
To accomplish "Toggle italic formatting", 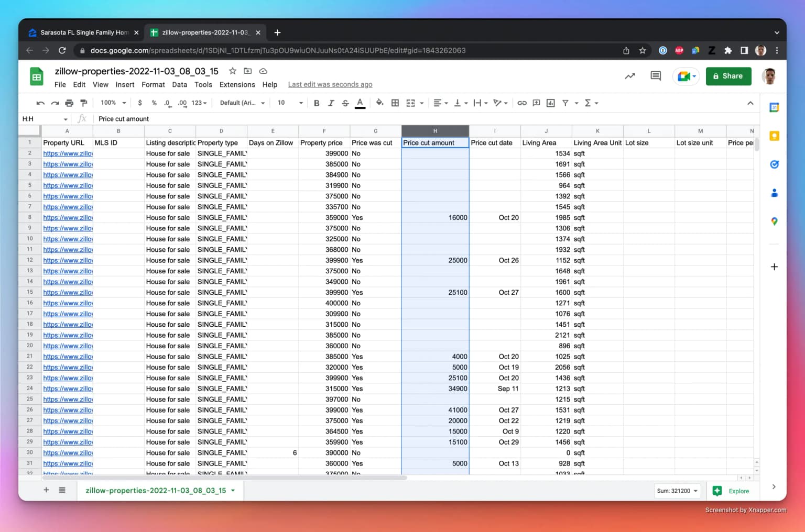I will pyautogui.click(x=331, y=103).
